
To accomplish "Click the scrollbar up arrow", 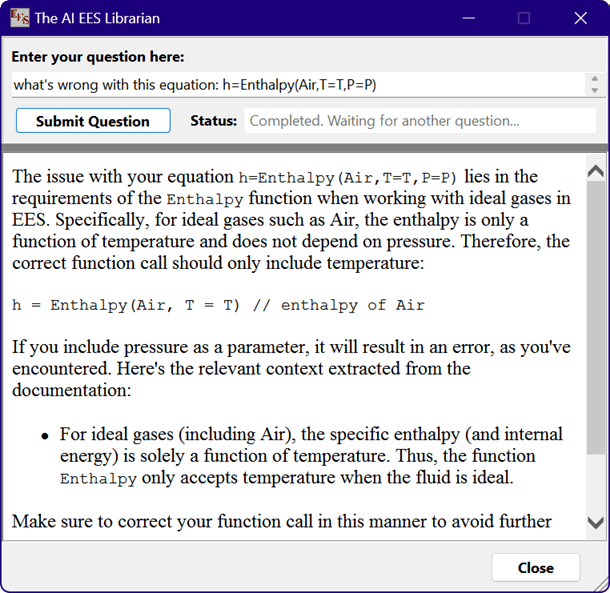I will tap(595, 171).
